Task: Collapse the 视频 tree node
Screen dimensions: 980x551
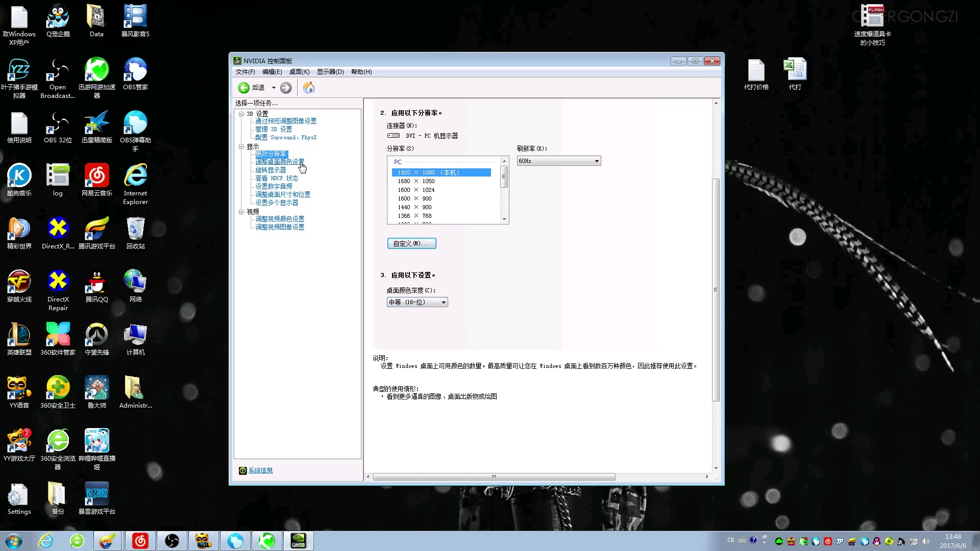Action: [241, 212]
